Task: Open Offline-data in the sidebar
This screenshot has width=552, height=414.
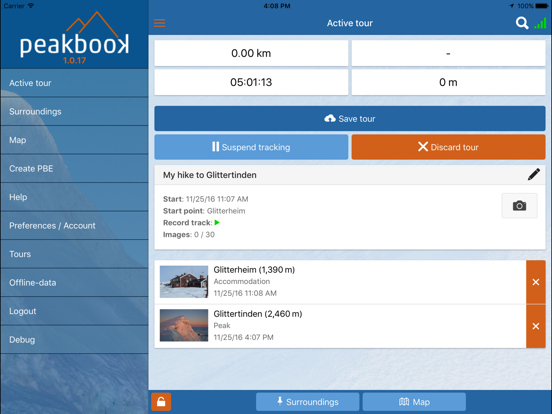Action: 74,283
